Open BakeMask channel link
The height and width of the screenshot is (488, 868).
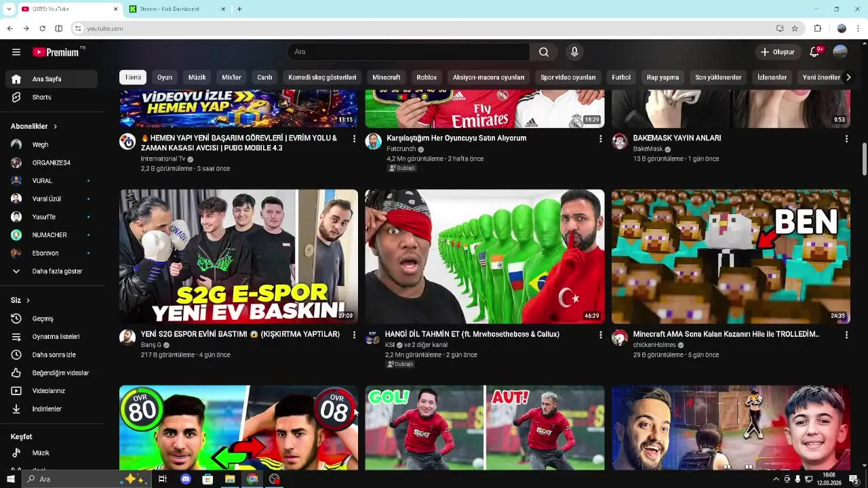tap(648, 149)
